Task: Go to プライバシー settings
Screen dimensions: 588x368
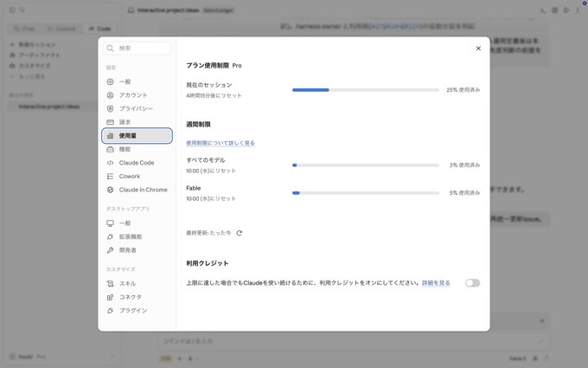Action: tap(137, 108)
